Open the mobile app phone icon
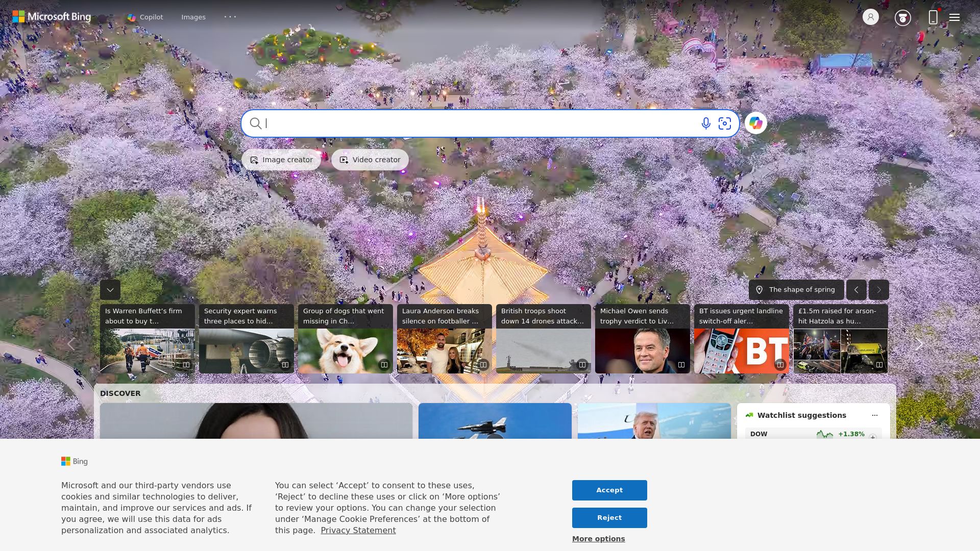 [x=933, y=17]
